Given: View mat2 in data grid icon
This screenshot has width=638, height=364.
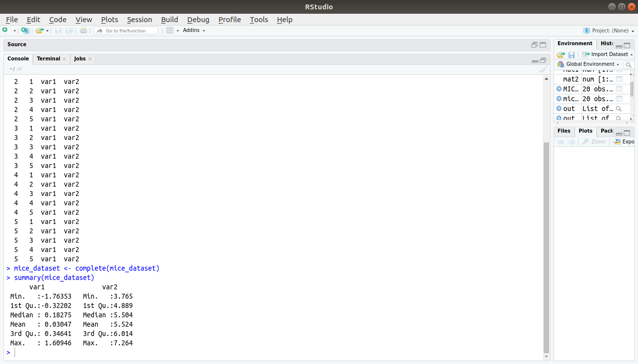Looking at the screenshot, I should [619, 79].
